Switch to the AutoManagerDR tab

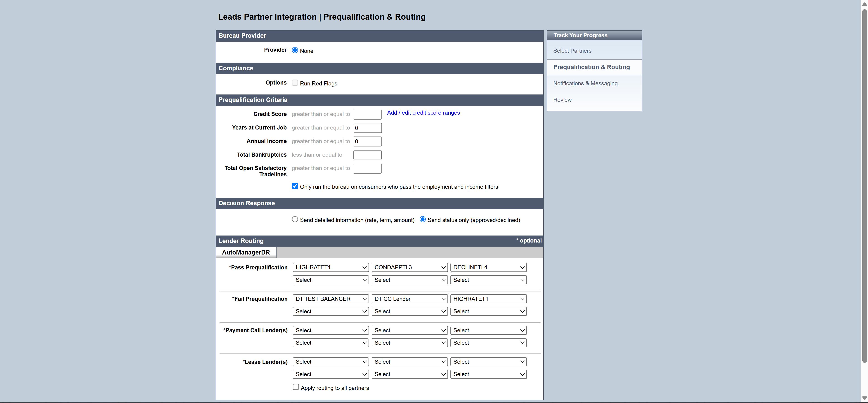point(246,252)
